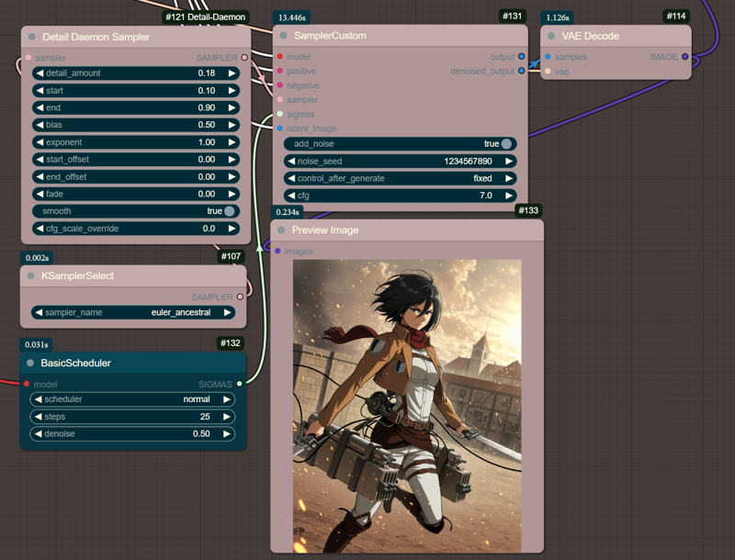Click the SIGMAS output port on BasicScheduler
Image resolution: width=735 pixels, height=560 pixels.
[240, 384]
